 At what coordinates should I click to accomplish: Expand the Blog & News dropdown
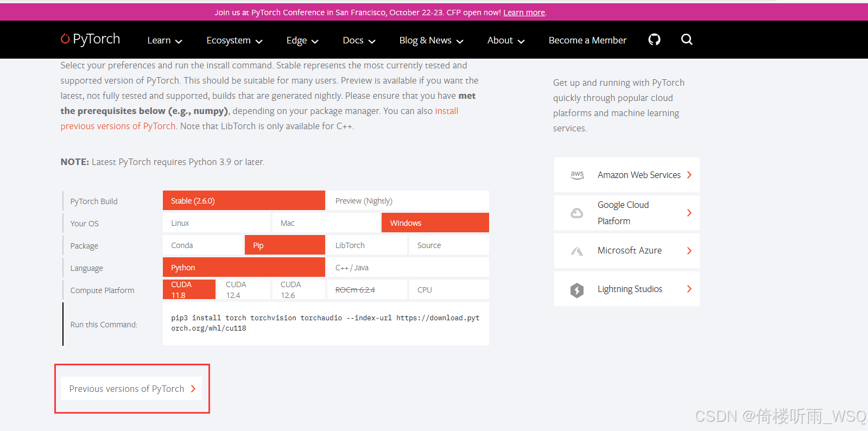(x=431, y=40)
